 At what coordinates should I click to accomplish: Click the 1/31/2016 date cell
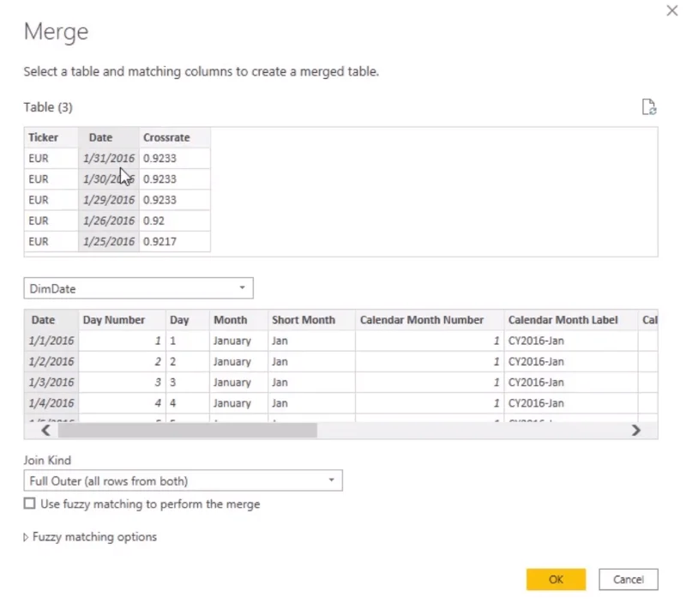pos(109,158)
